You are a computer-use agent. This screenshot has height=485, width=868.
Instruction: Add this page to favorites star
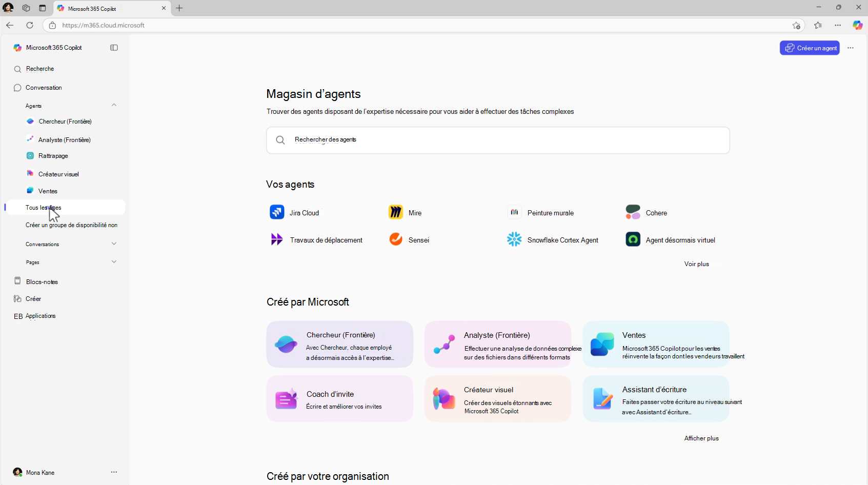pos(796,25)
